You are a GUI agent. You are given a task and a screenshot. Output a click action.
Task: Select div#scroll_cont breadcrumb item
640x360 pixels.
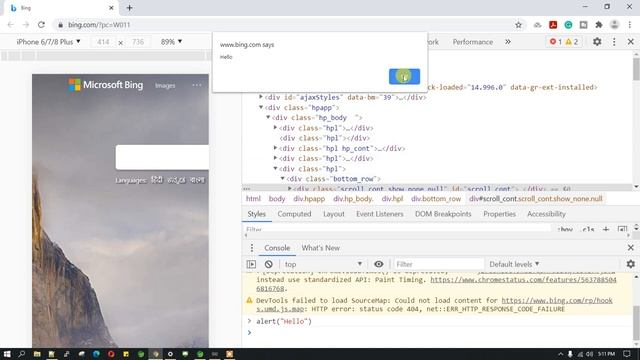[536, 199]
